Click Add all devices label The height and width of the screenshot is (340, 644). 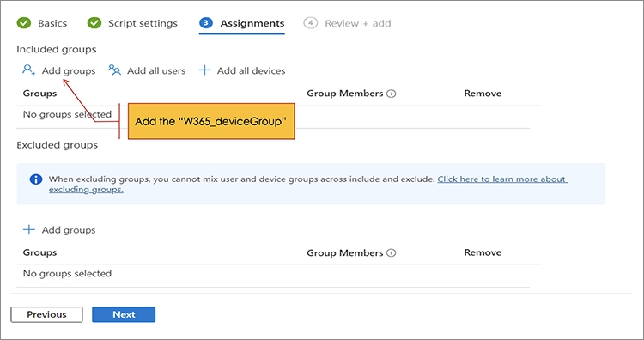point(251,70)
